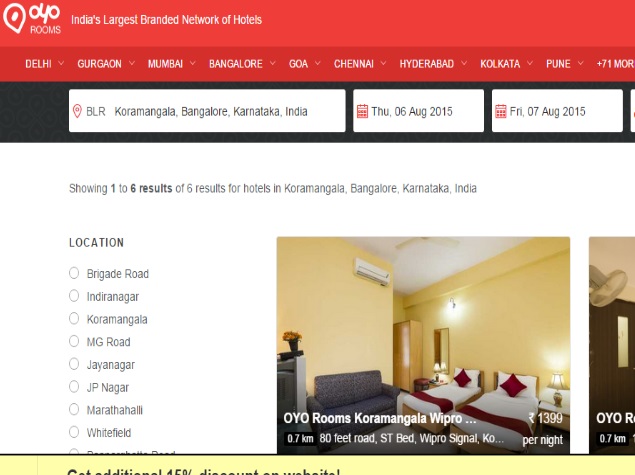Select the Koramangala location filter
This screenshot has width=635, height=475.
click(74, 319)
